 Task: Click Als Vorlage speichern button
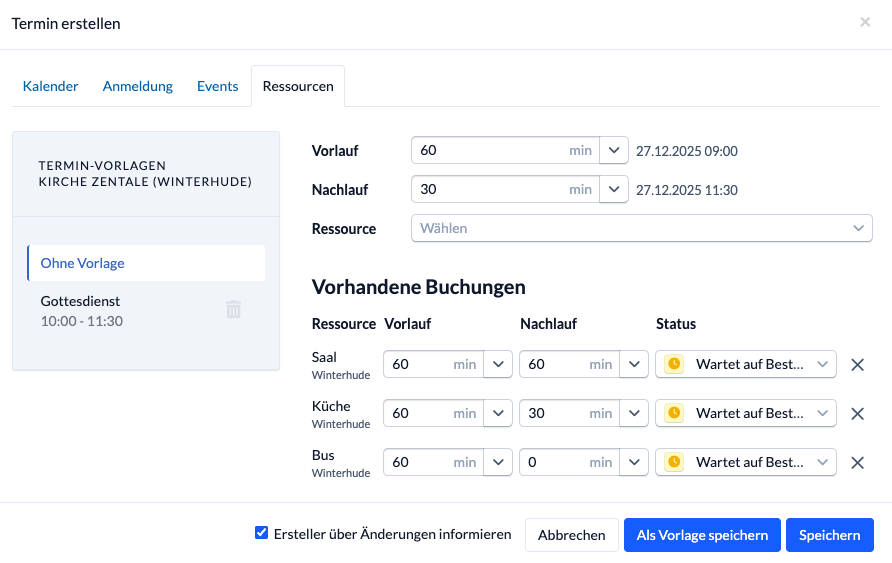coord(702,535)
